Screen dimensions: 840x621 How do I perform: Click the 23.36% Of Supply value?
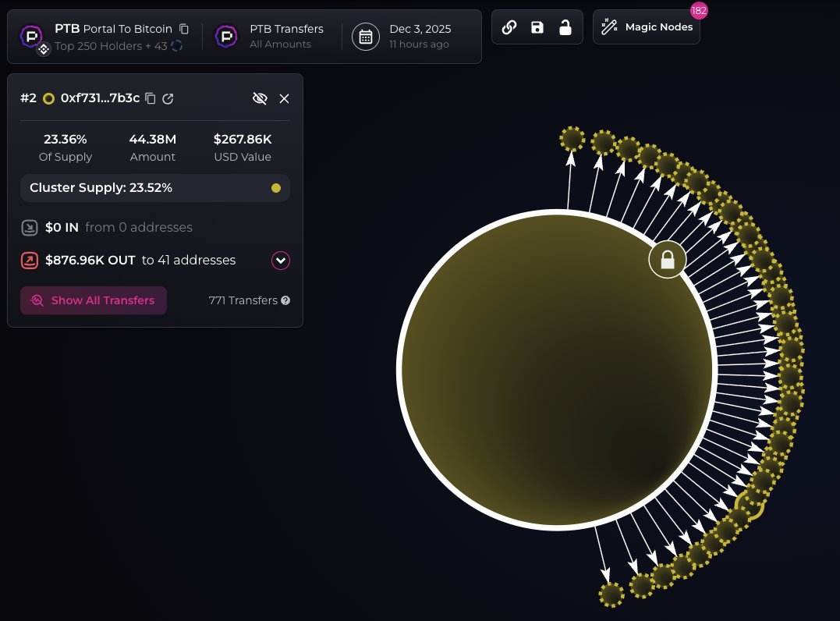point(65,140)
